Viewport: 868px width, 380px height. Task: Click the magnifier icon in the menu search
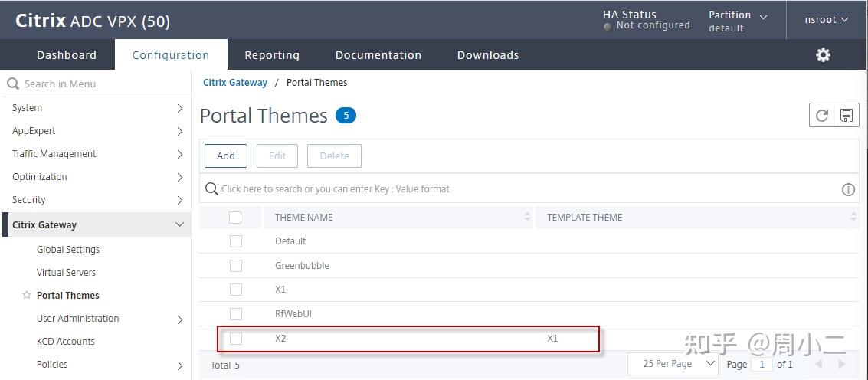13,84
